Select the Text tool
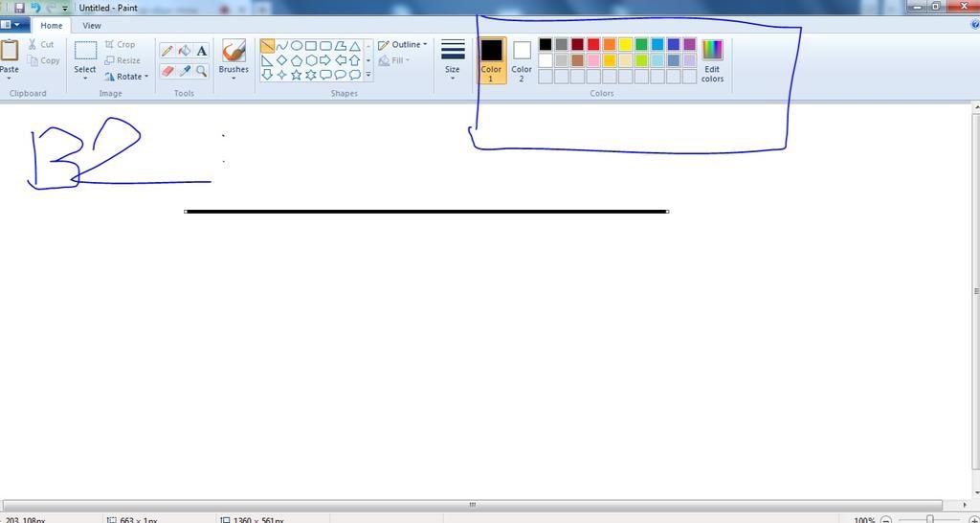This screenshot has height=523, width=980. click(201, 52)
